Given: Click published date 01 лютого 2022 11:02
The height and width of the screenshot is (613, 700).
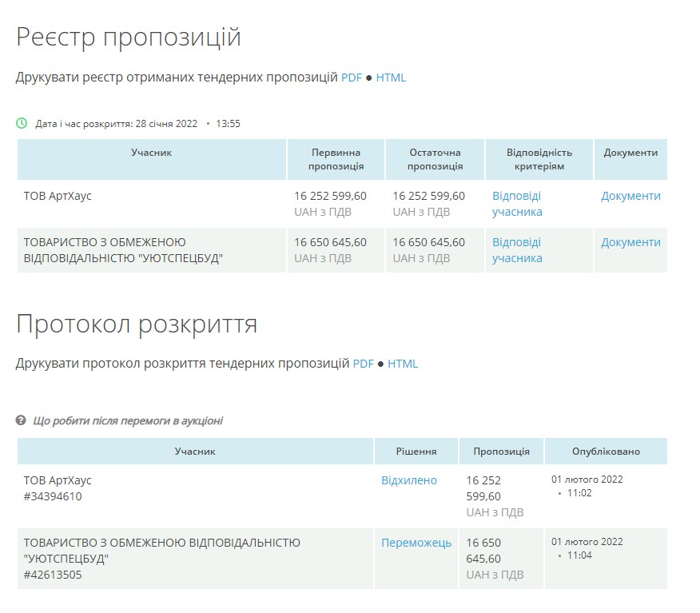Looking at the screenshot, I should [x=587, y=486].
